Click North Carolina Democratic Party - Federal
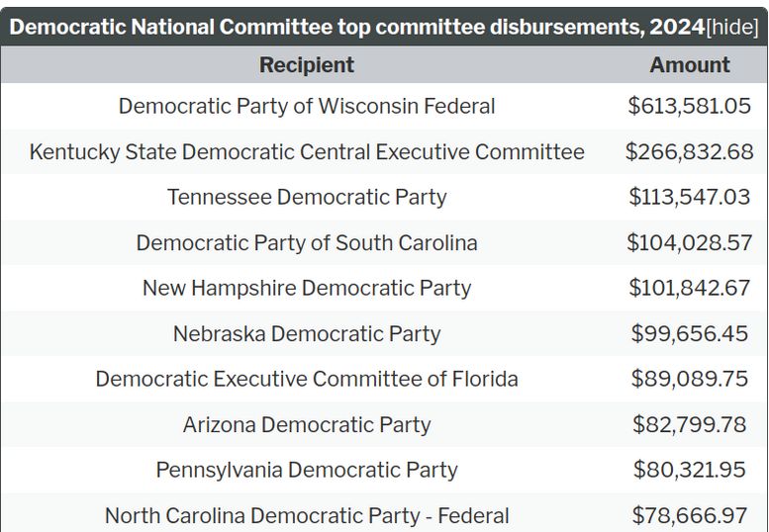The width and height of the screenshot is (769, 532). [x=307, y=515]
